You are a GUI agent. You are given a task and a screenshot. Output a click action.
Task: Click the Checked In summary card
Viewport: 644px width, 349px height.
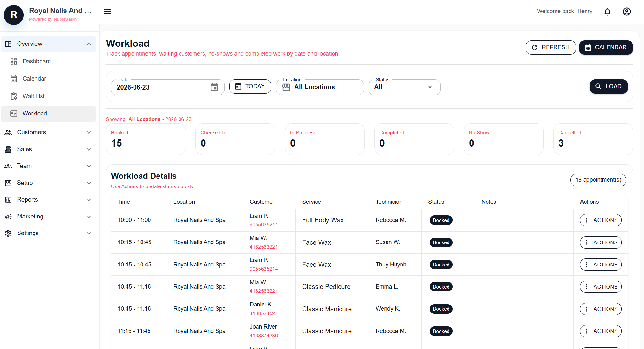tap(235, 139)
